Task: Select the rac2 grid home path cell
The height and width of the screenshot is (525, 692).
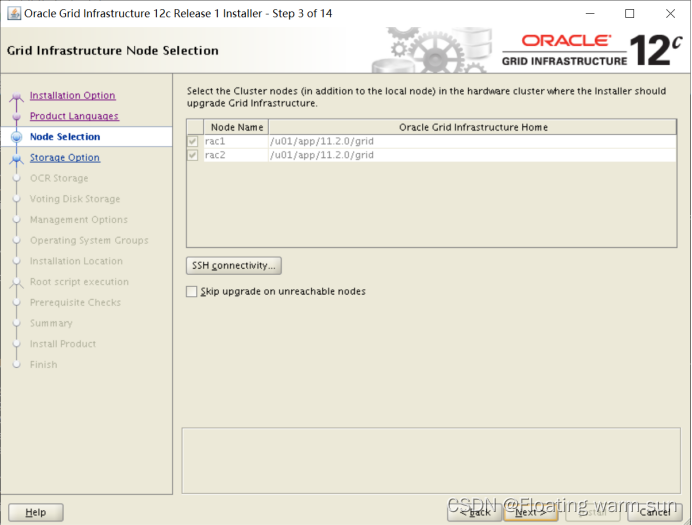Action: click(472, 155)
